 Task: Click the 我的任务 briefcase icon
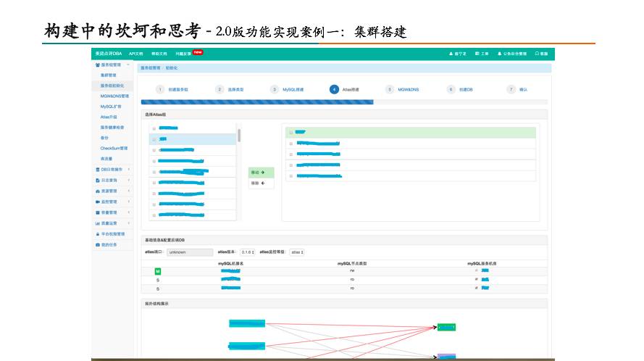(97, 244)
